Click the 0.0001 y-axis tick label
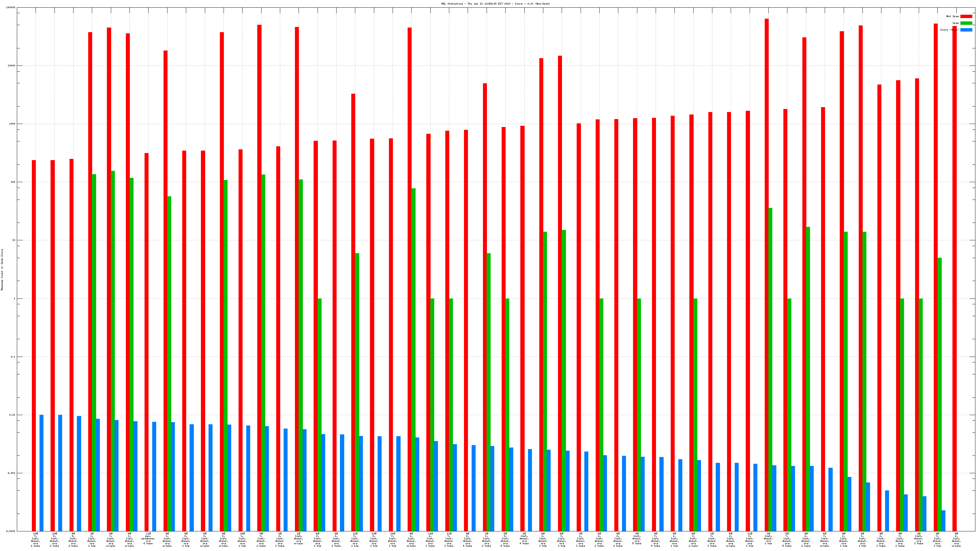980x551 pixels. 11,531
